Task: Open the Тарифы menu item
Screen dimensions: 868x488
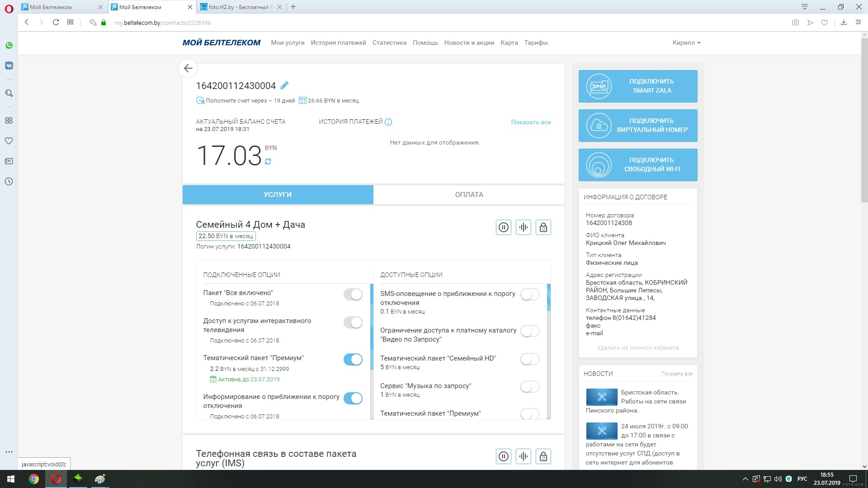Action: [x=536, y=42]
